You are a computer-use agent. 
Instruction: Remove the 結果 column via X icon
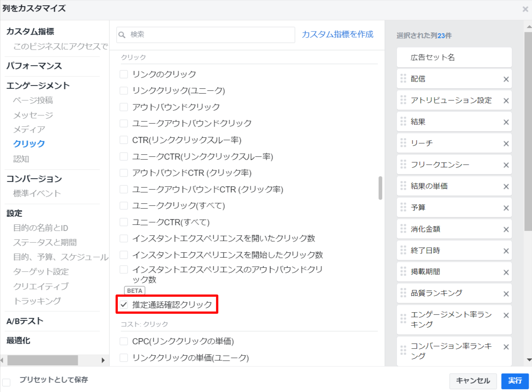pos(506,122)
